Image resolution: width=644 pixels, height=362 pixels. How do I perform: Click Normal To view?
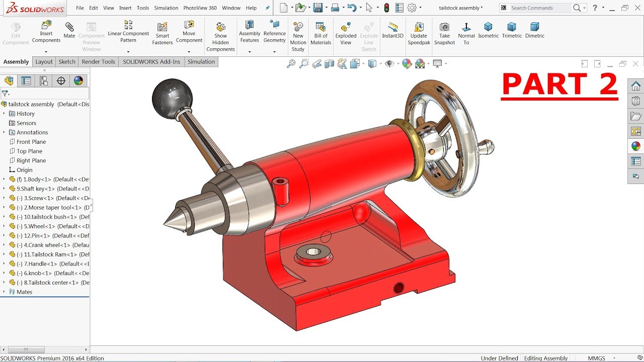466,33
